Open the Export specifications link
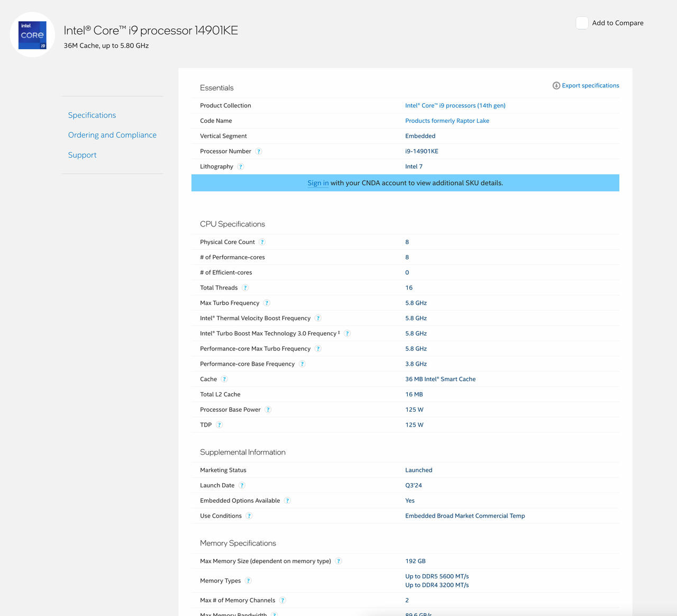Viewport: 677px width, 616px height. tap(590, 86)
